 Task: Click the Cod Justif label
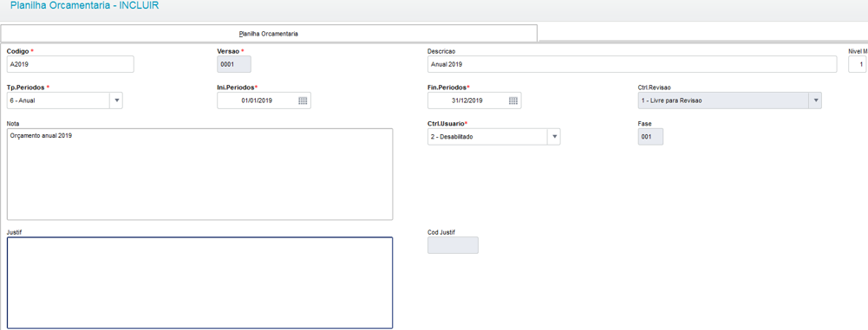(x=441, y=232)
